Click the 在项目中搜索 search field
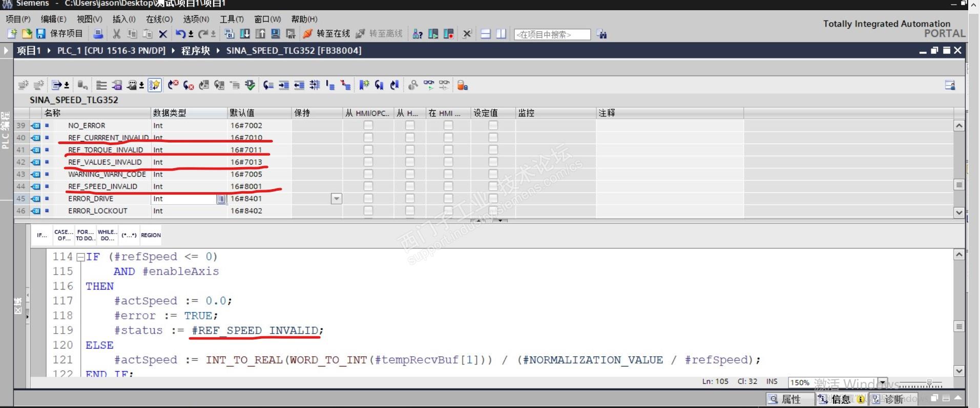 (x=552, y=34)
